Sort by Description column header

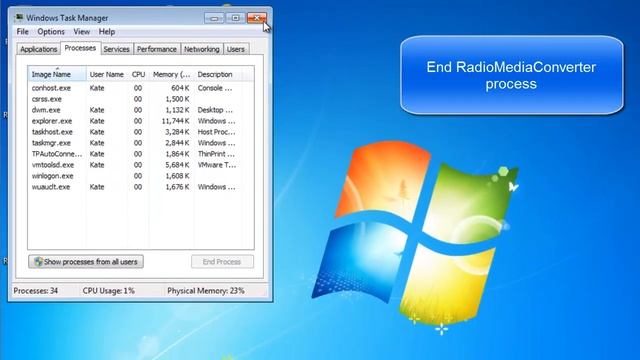click(218, 74)
